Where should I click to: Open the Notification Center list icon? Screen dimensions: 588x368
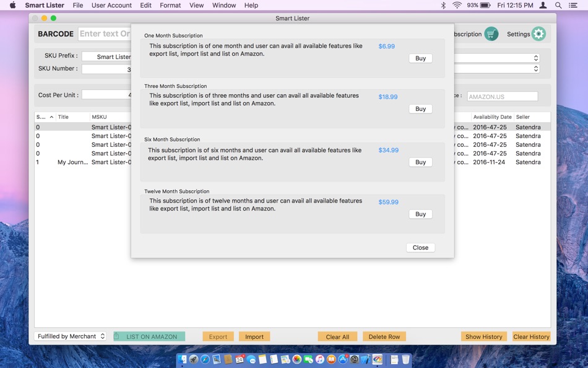click(573, 5)
